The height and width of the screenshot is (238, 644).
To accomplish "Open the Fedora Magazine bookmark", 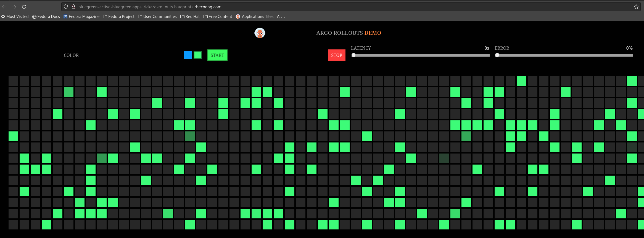I will click(x=81, y=17).
